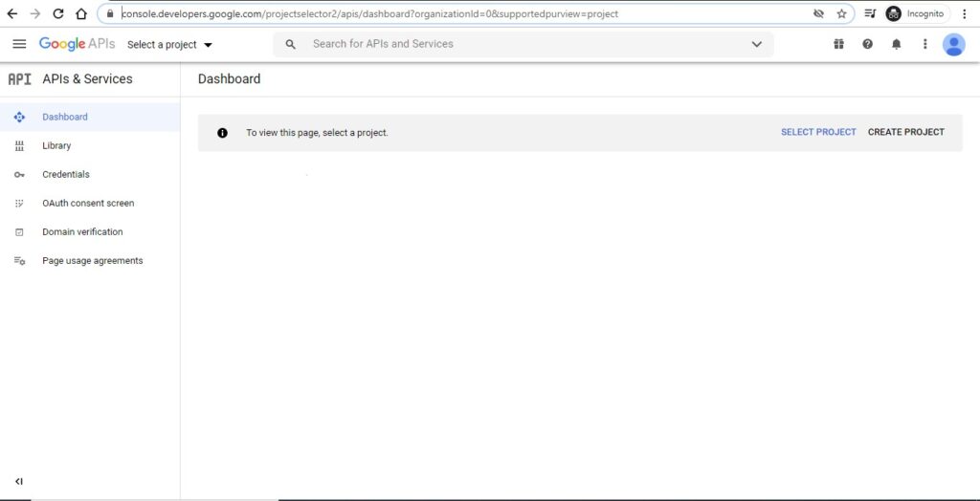980x501 pixels.
Task: Open Page usage agreements
Action: [92, 260]
